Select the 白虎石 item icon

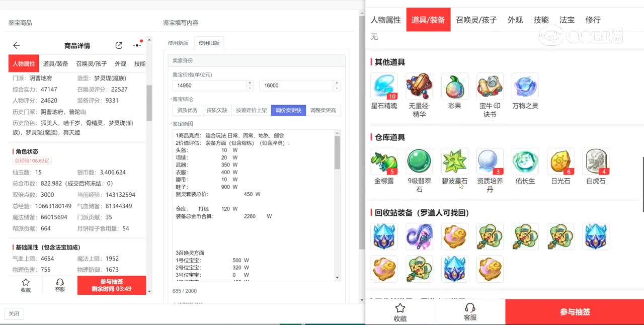coord(596,161)
